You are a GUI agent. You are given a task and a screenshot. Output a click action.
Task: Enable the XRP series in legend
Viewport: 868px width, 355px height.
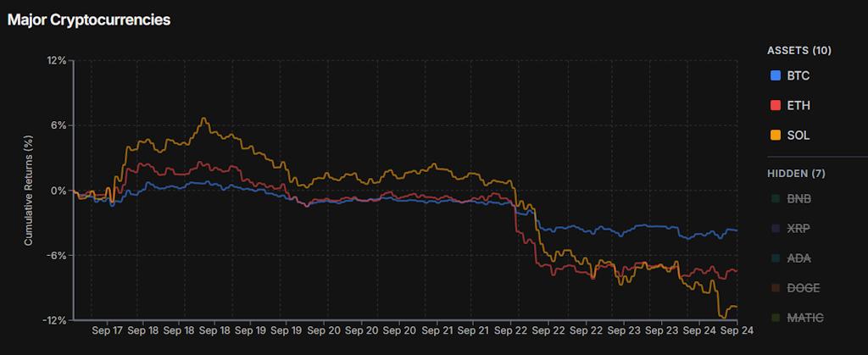coord(798,229)
